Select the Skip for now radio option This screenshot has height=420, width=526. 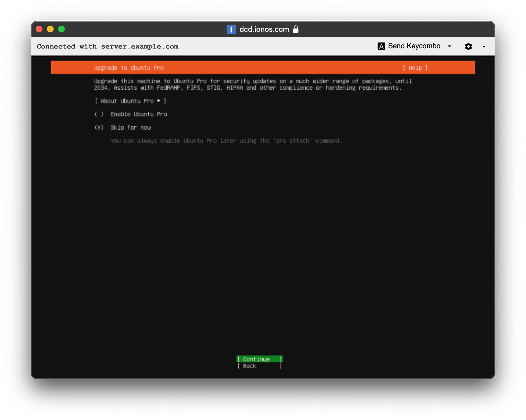[122, 128]
